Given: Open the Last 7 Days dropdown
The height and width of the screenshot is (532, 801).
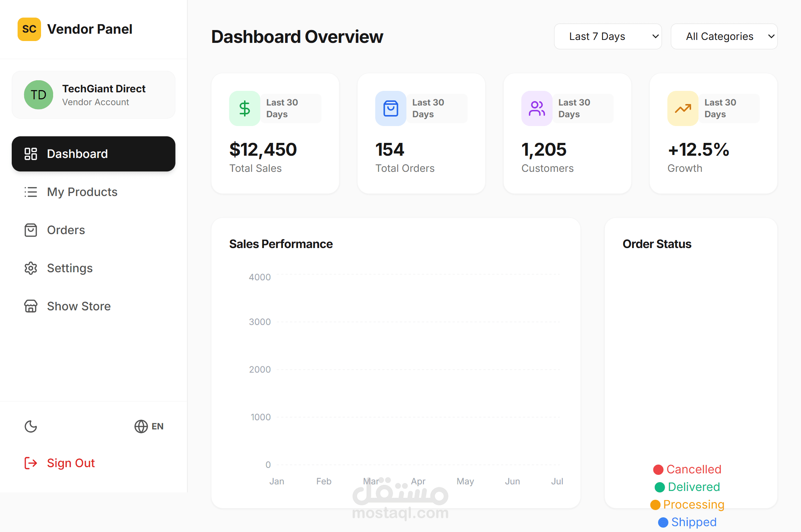Looking at the screenshot, I should (608, 36).
